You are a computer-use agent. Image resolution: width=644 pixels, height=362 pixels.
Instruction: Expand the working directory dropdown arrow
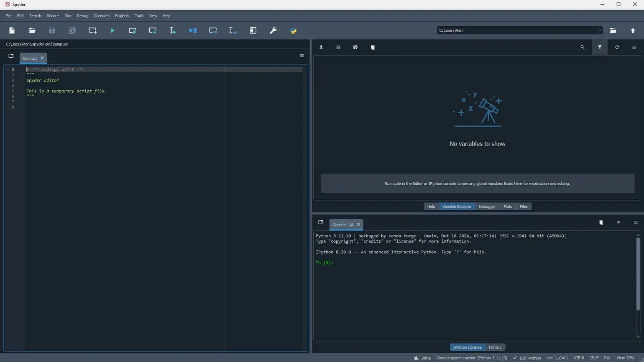point(600,31)
